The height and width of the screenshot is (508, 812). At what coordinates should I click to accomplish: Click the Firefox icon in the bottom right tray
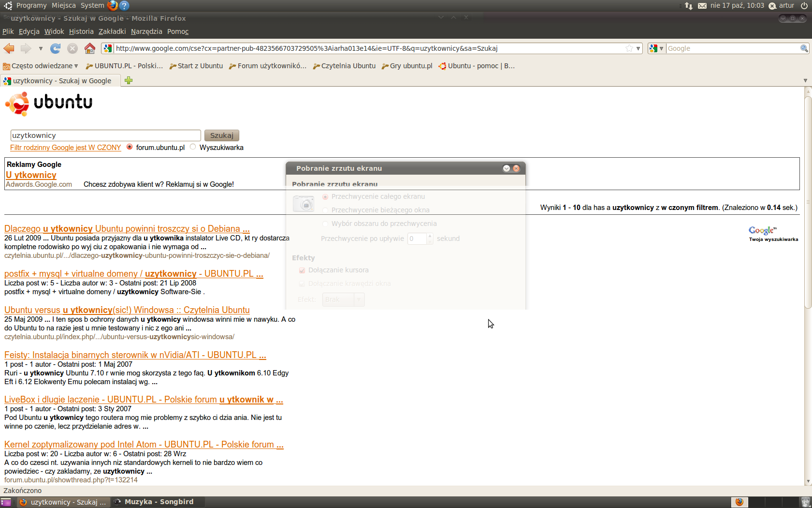739,502
